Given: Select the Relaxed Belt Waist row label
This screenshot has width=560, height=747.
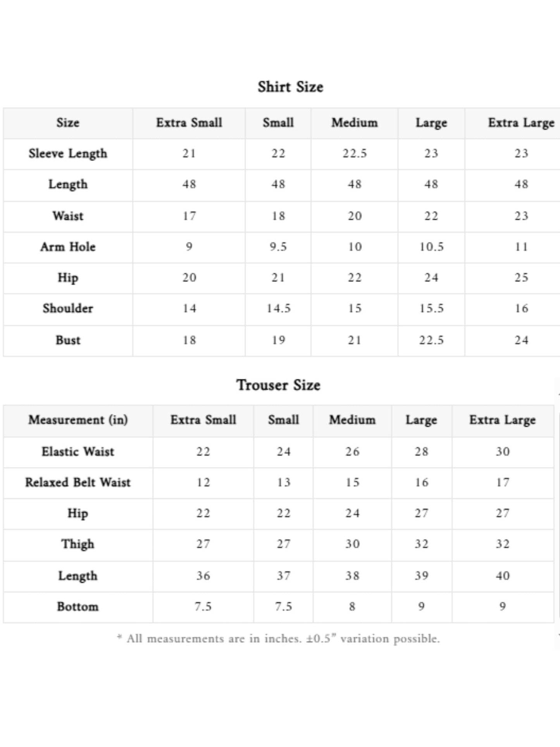Looking at the screenshot, I should tap(78, 483).
